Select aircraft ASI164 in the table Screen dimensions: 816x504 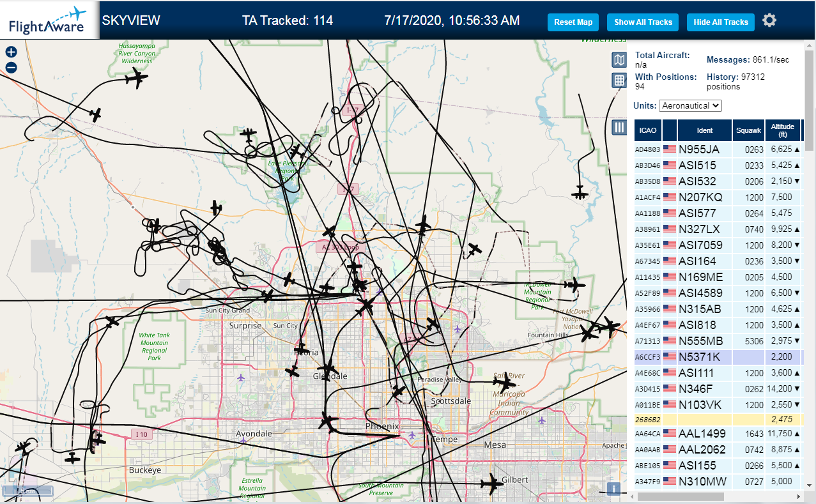click(719, 261)
